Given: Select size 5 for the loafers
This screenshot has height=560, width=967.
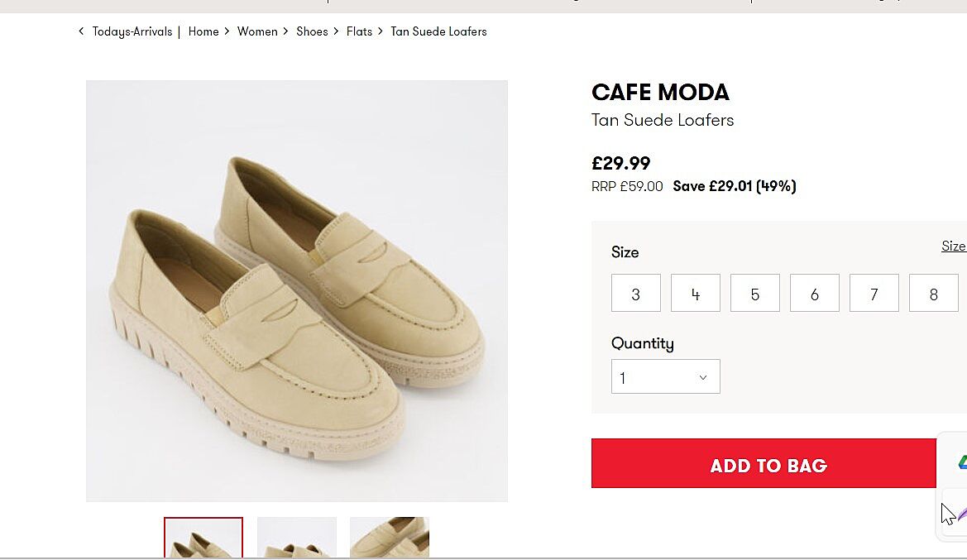Looking at the screenshot, I should [x=754, y=293].
